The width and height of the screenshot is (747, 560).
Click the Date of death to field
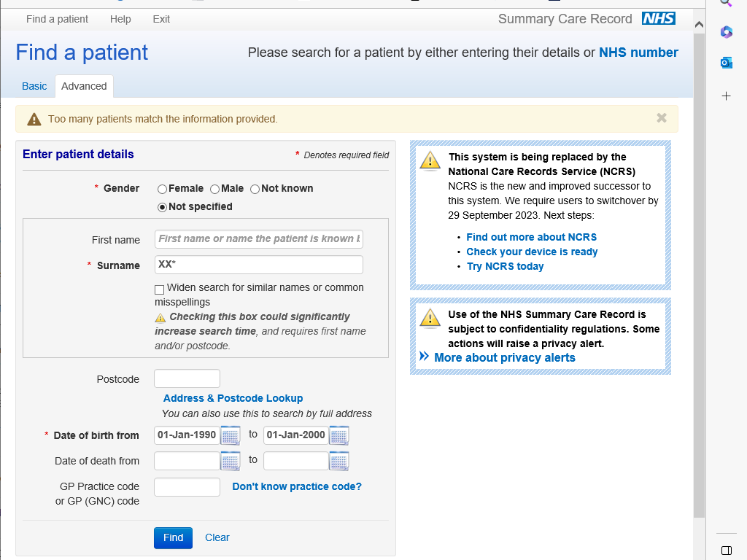click(296, 461)
